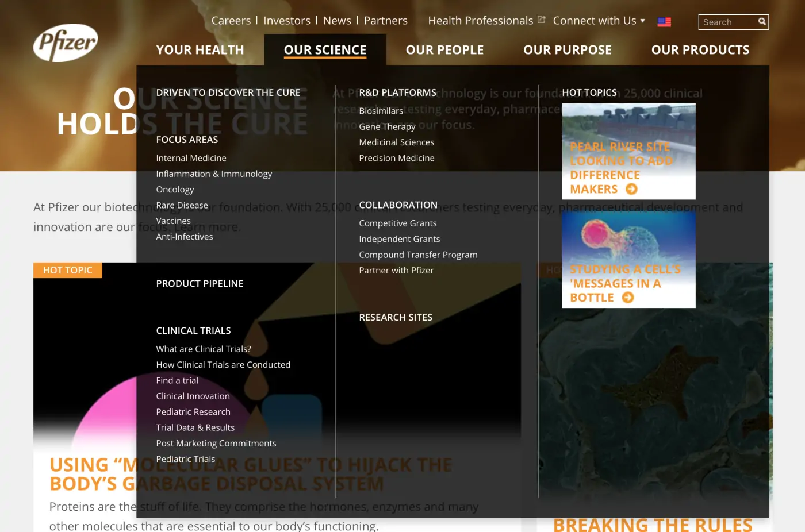This screenshot has height=532, width=805.
Task: Open What are Clinical Trials?
Action: coord(204,349)
